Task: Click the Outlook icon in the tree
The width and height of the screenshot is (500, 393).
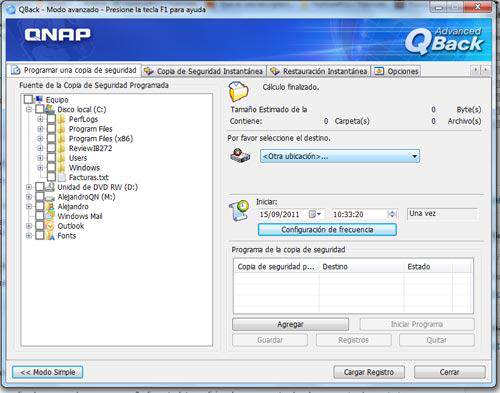Action: [50, 226]
